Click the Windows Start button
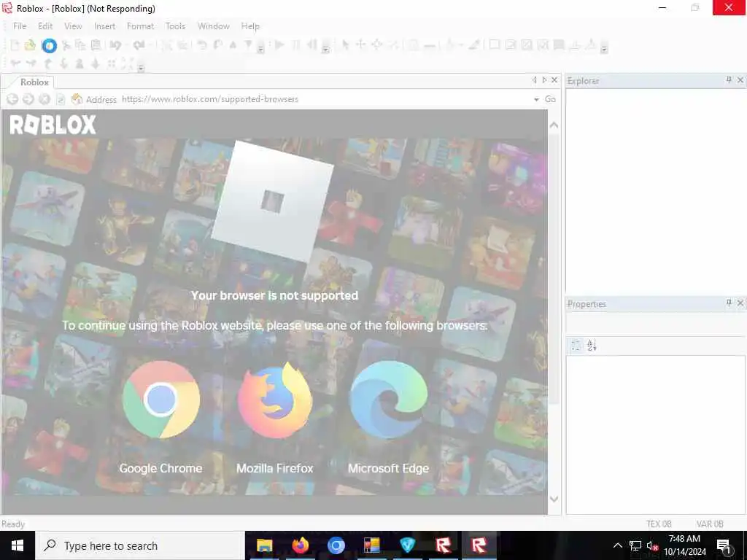This screenshot has width=747, height=560. (18, 545)
